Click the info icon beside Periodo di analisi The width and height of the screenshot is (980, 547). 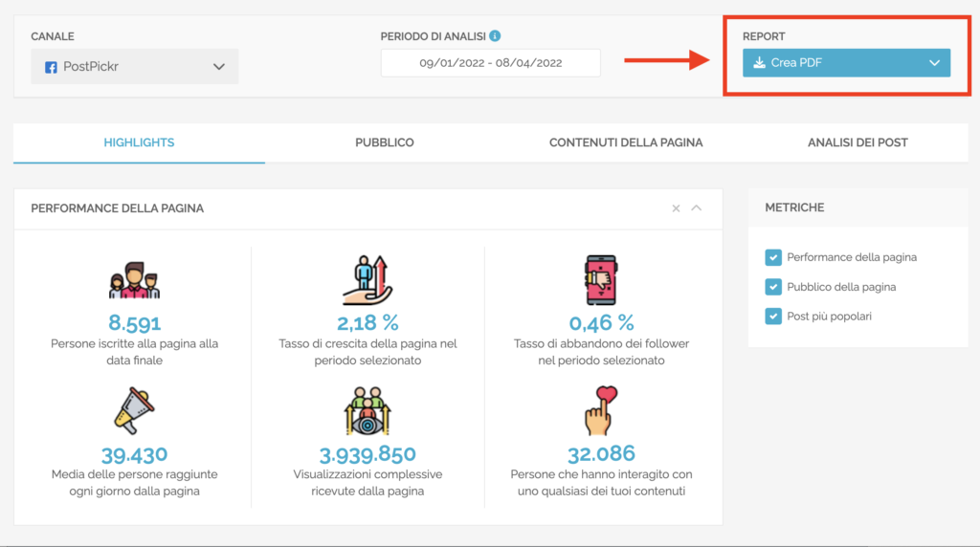tap(495, 36)
